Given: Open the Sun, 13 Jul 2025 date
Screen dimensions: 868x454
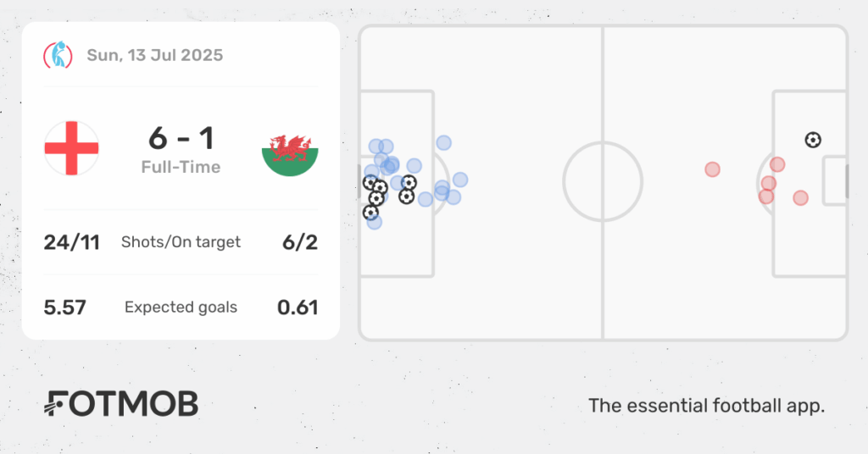Looking at the screenshot, I should [x=155, y=55].
